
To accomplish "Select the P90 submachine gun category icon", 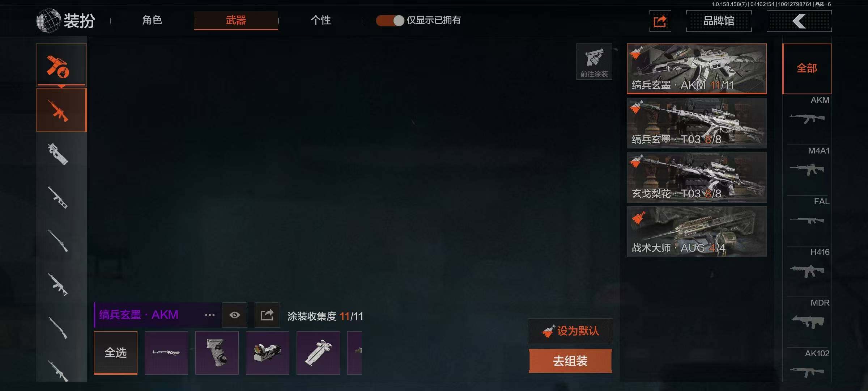I will point(58,154).
